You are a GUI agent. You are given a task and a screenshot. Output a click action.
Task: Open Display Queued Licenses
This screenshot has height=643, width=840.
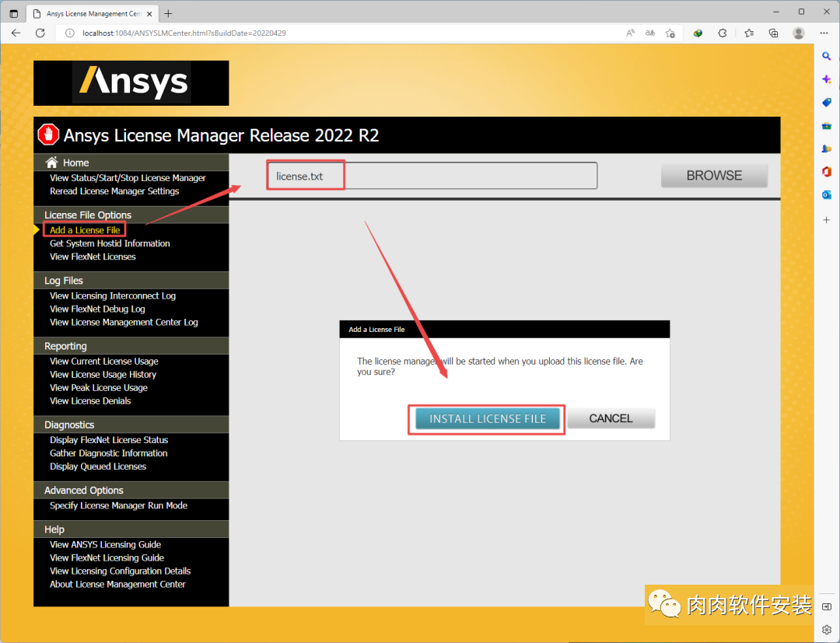pyautogui.click(x=97, y=467)
